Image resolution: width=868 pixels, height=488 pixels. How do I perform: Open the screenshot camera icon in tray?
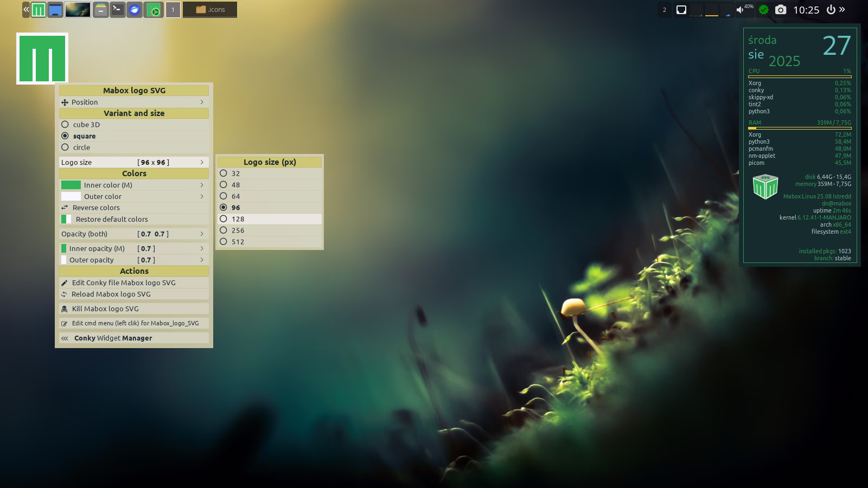[x=780, y=10]
